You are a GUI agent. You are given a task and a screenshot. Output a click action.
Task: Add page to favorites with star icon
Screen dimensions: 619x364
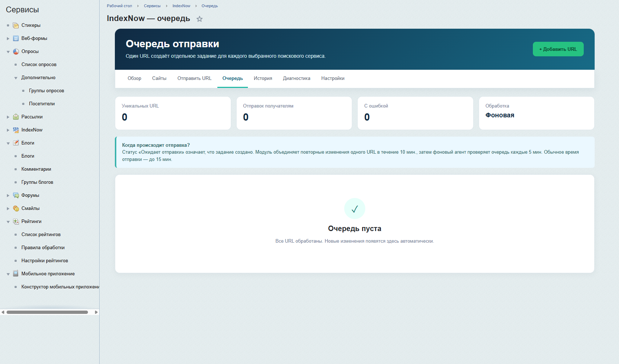[200, 19]
